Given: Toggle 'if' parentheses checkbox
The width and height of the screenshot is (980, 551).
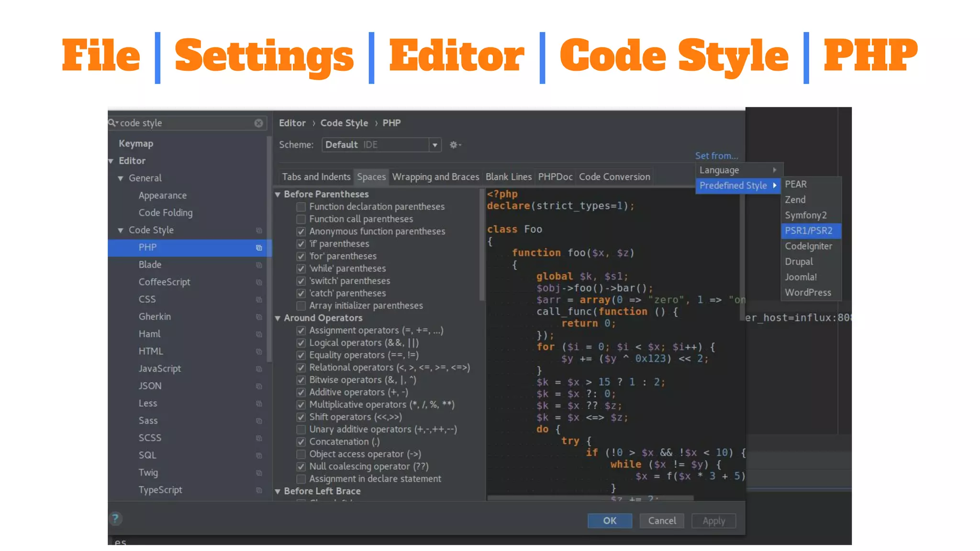Looking at the screenshot, I should (301, 244).
